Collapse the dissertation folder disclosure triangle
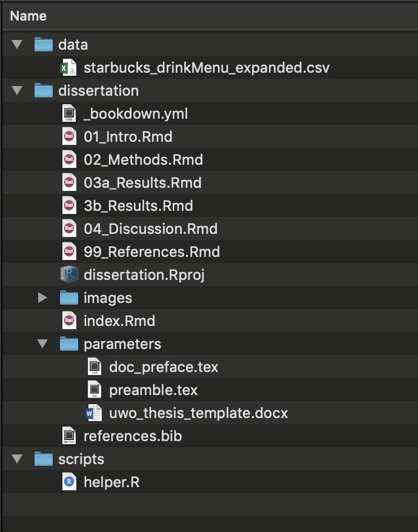This screenshot has height=532, width=418. click(17, 90)
